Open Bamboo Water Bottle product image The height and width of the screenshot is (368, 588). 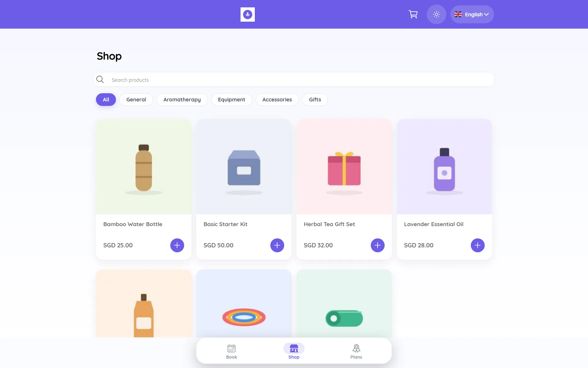(x=144, y=167)
